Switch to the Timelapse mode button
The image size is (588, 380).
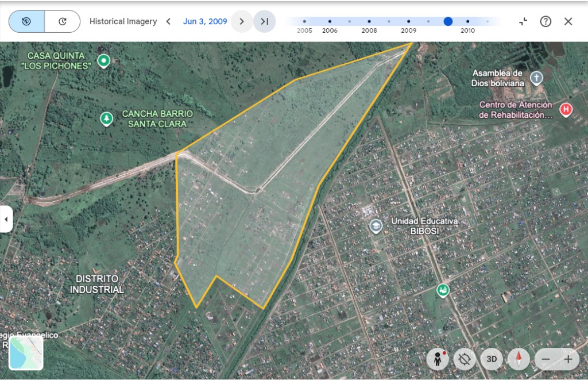coord(62,21)
